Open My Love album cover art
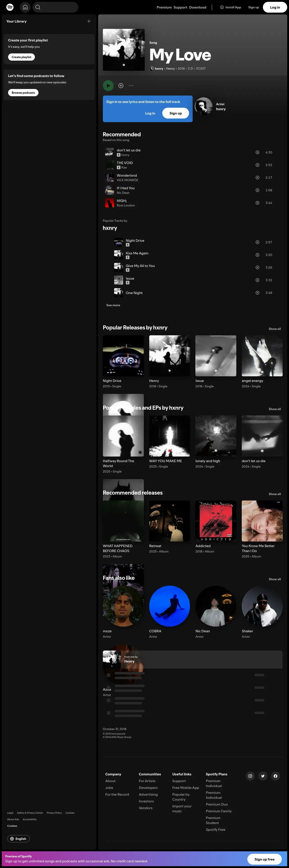 point(124,50)
